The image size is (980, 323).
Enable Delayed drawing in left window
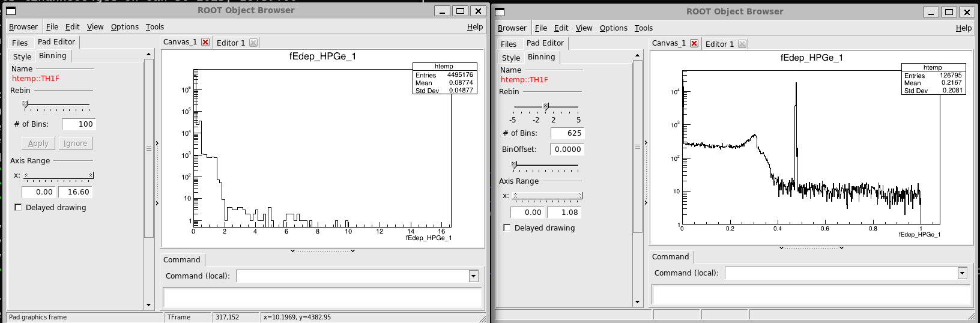point(18,207)
